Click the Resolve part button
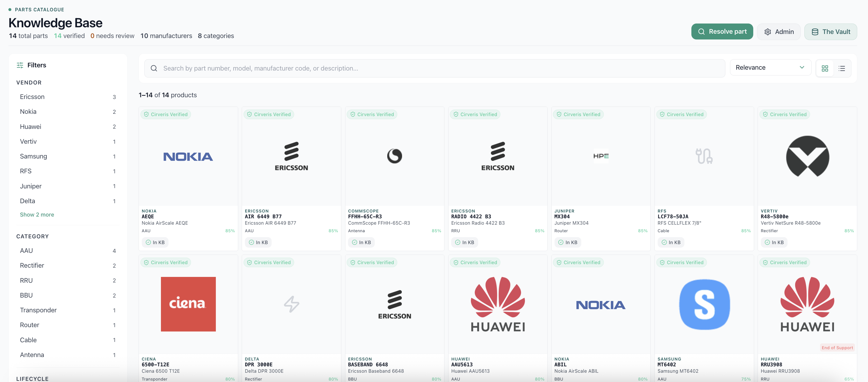 click(722, 32)
